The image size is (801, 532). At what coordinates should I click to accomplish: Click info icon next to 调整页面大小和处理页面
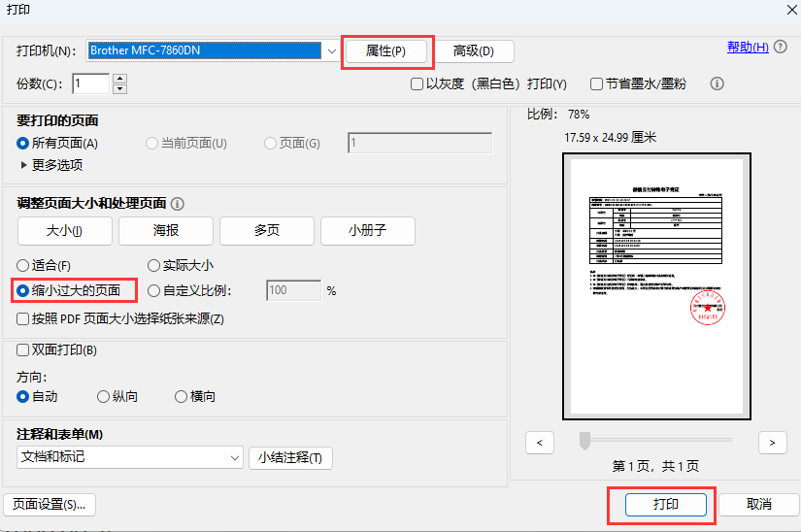[177, 204]
